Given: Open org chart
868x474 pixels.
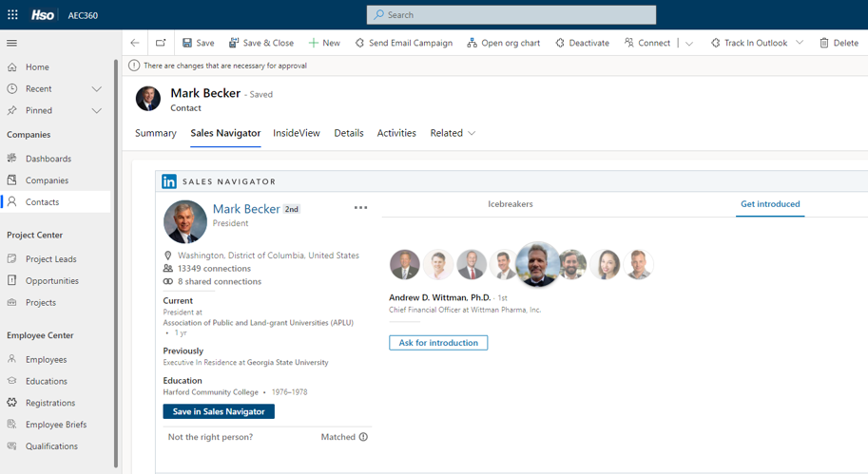Looking at the screenshot, I should click(503, 43).
